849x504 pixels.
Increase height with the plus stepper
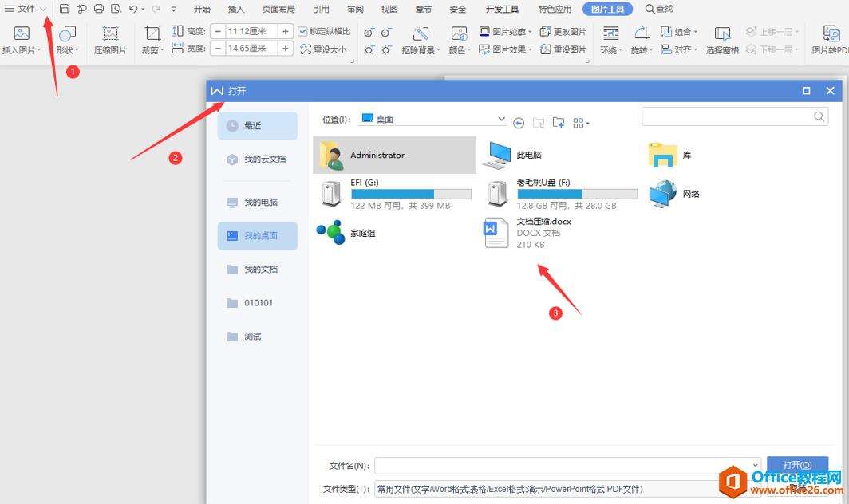286,31
